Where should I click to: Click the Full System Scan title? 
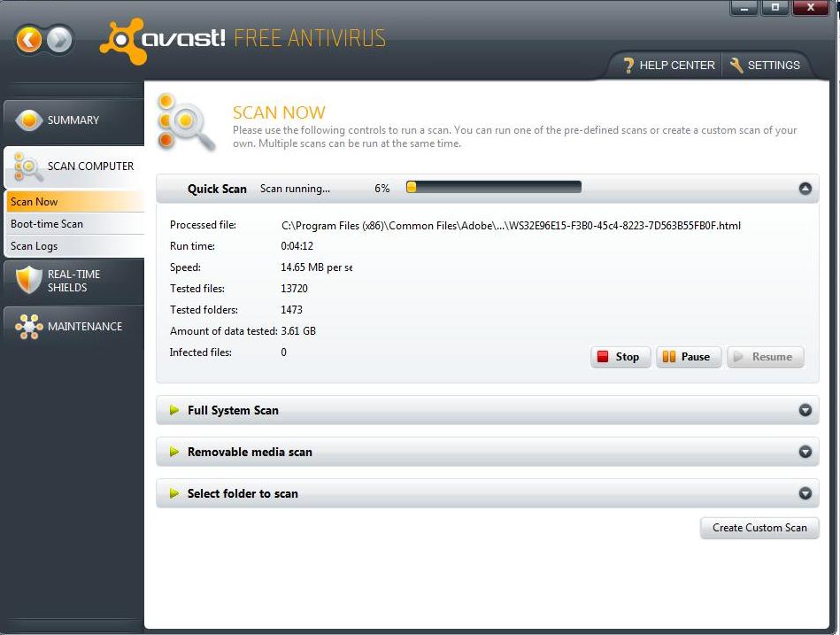233,410
